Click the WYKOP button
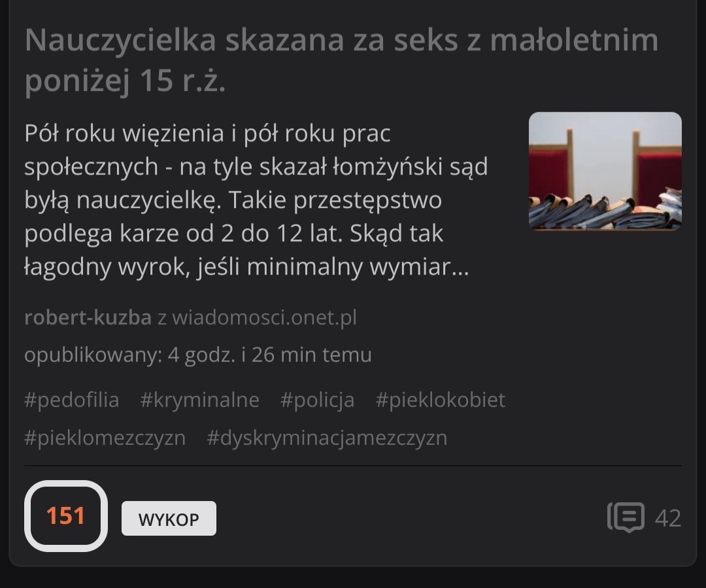The image size is (706, 588). coord(169,519)
